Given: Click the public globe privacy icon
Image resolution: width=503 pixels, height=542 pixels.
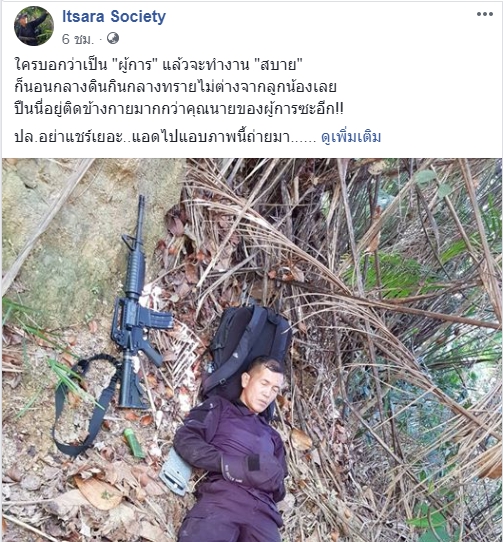Looking at the screenshot, I should (113, 38).
